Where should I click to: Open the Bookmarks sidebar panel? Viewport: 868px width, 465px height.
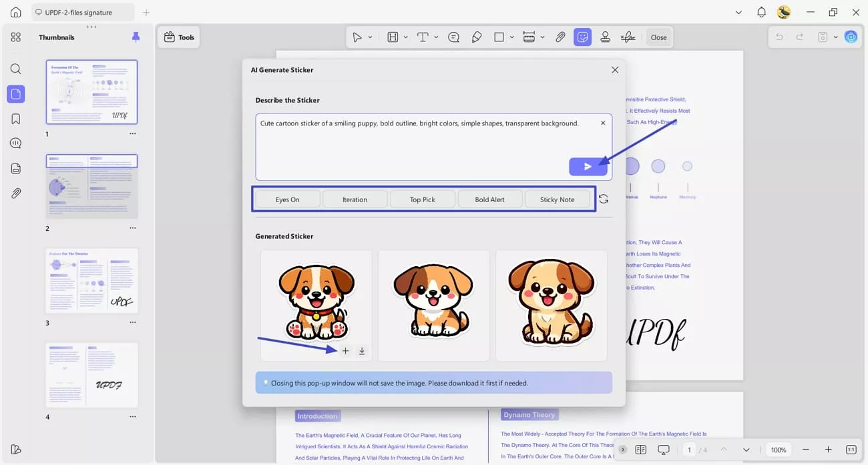point(16,119)
